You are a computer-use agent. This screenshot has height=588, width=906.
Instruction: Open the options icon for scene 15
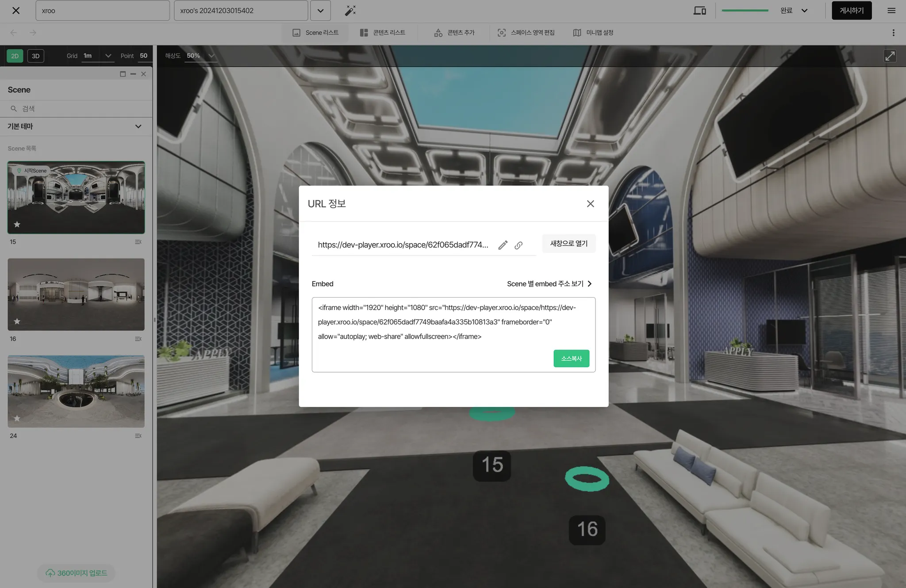tap(138, 242)
